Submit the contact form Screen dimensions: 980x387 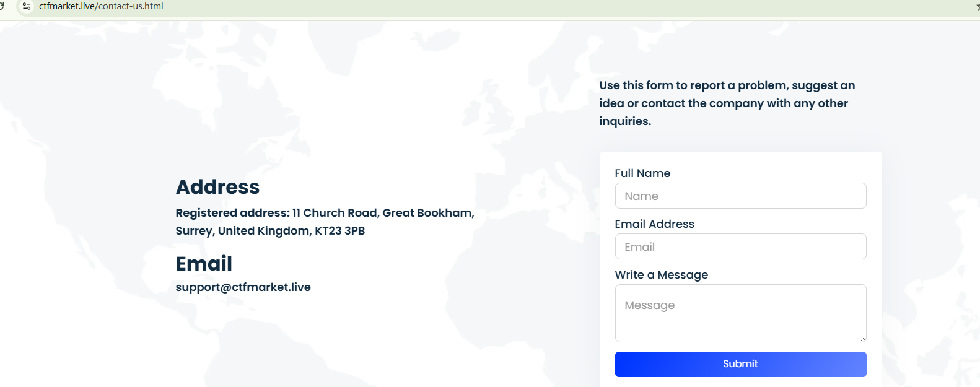(740, 364)
